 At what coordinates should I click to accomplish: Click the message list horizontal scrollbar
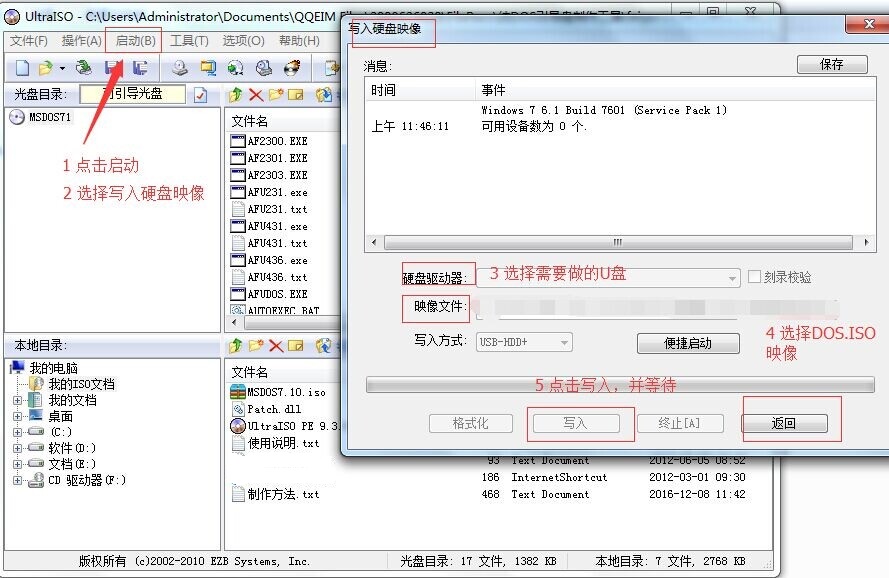[x=617, y=243]
